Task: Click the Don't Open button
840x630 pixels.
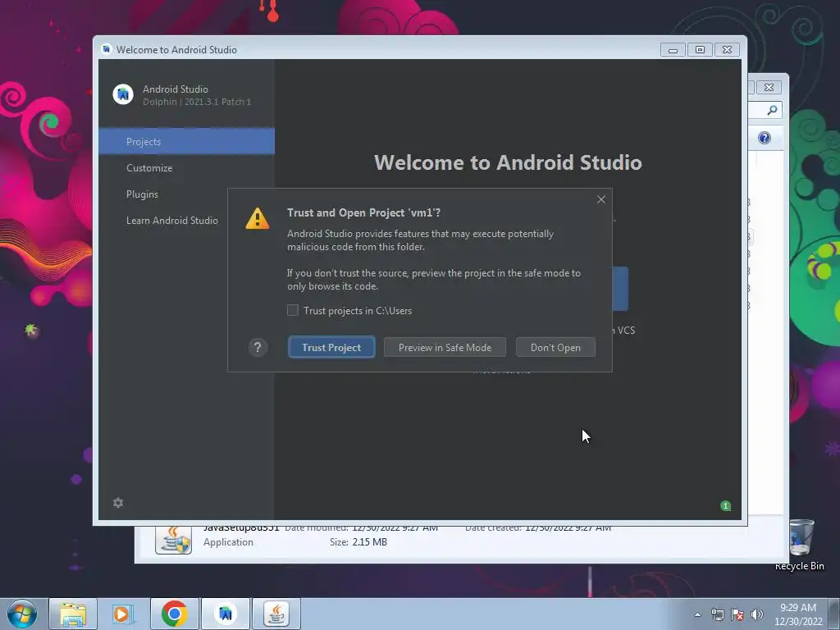Action: point(555,347)
